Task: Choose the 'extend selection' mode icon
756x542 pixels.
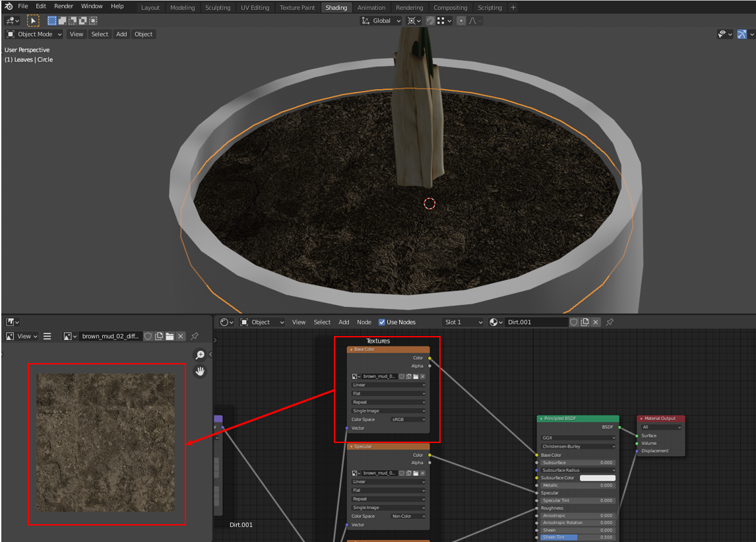Action: click(62, 20)
